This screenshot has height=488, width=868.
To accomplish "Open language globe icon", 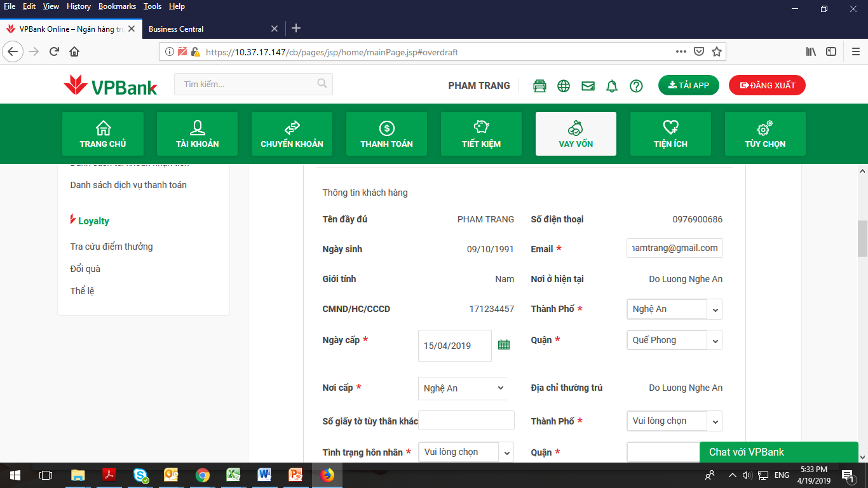I will [x=564, y=86].
